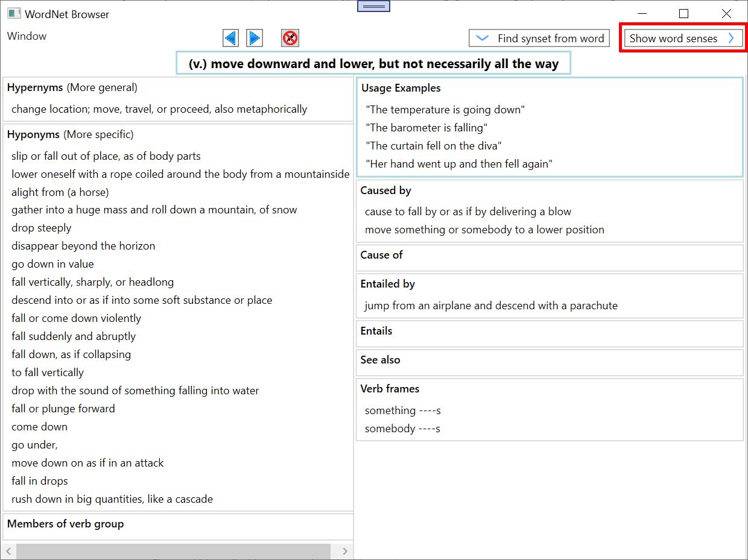Select 'go under,' hyponym
The height and width of the screenshot is (560, 748).
tap(34, 445)
